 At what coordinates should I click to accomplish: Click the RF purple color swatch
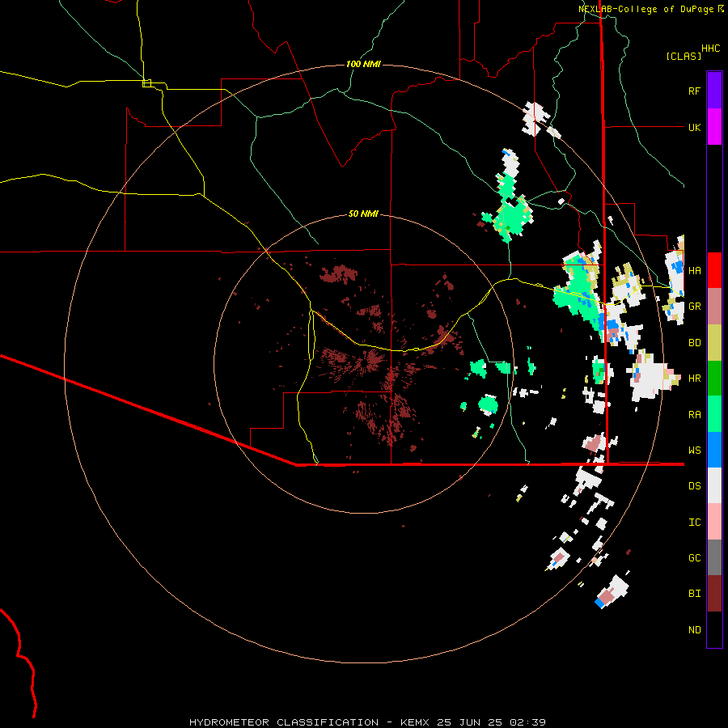point(714,91)
